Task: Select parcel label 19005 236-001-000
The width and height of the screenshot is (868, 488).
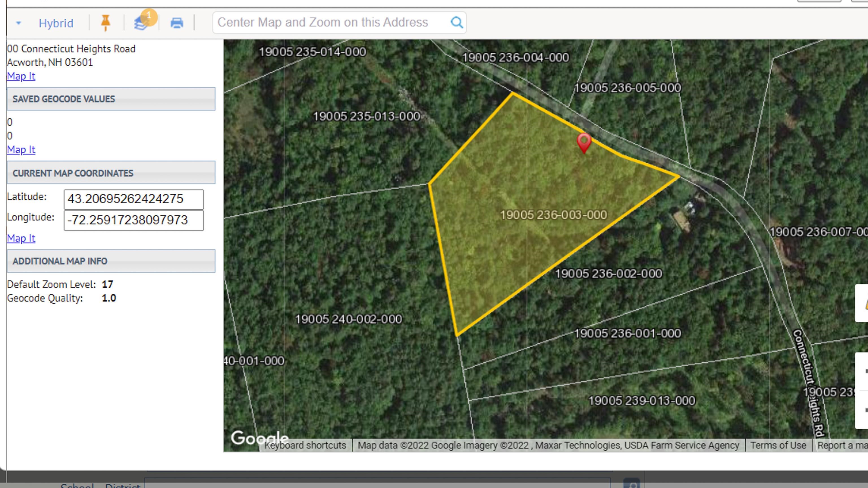Action: 628,334
